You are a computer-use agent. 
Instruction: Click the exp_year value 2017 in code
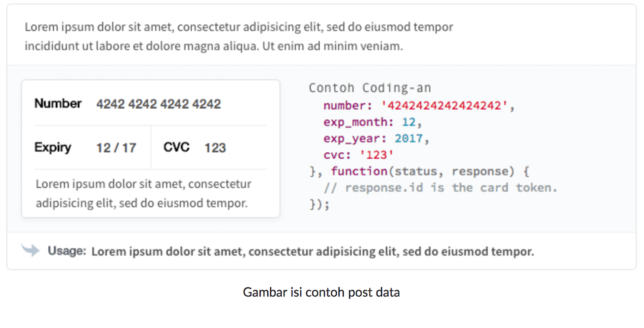[x=409, y=138]
